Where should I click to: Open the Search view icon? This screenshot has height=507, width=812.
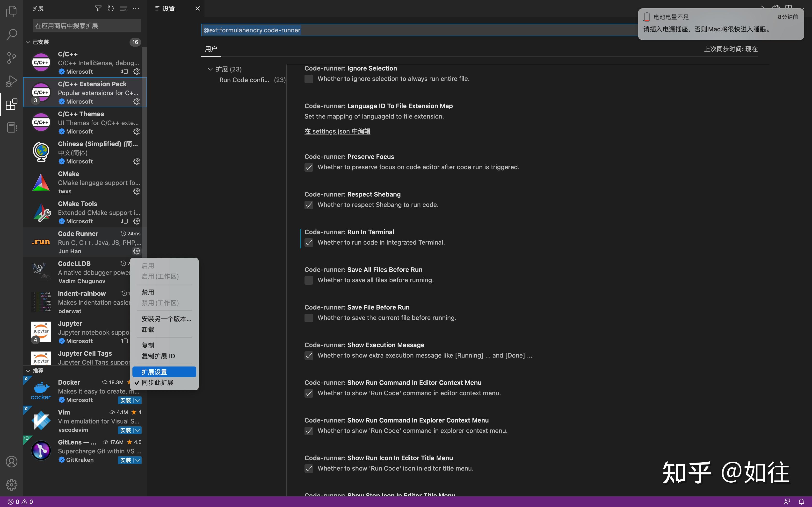pyautogui.click(x=11, y=34)
